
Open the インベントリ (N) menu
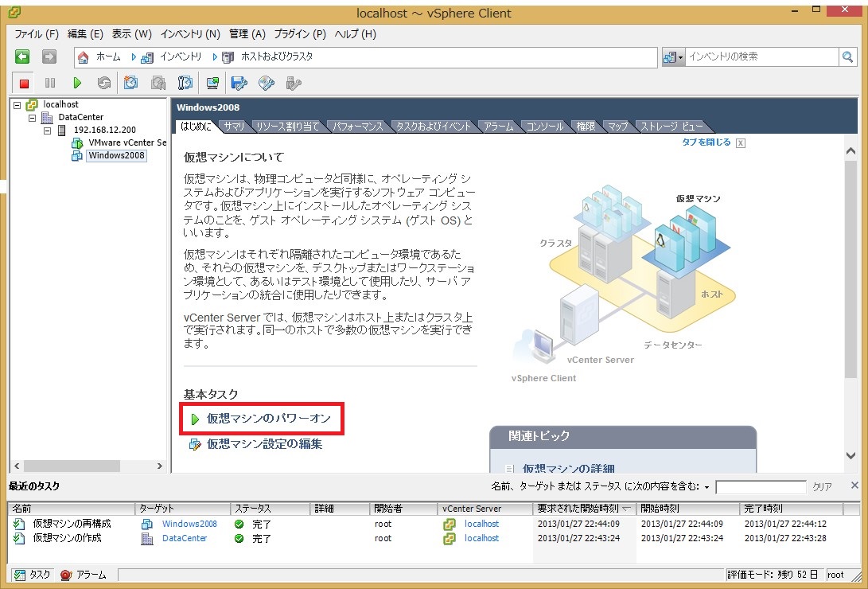click(x=190, y=34)
